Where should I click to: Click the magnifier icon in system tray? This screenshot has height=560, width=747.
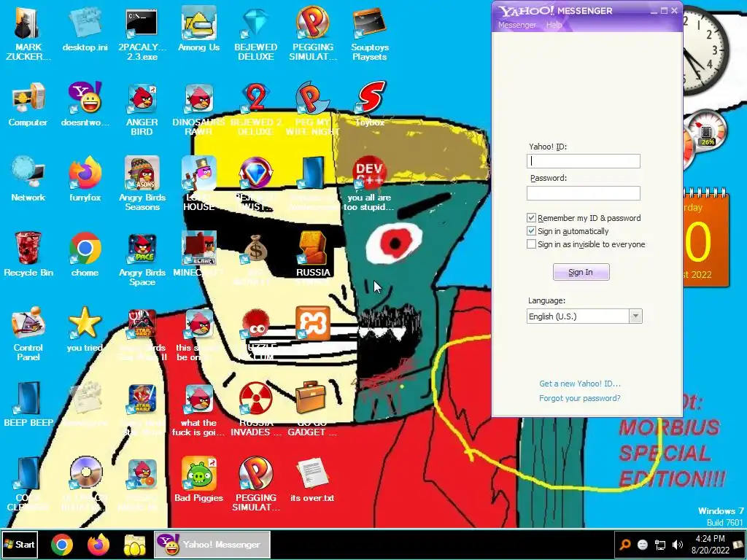pyautogui.click(x=625, y=544)
